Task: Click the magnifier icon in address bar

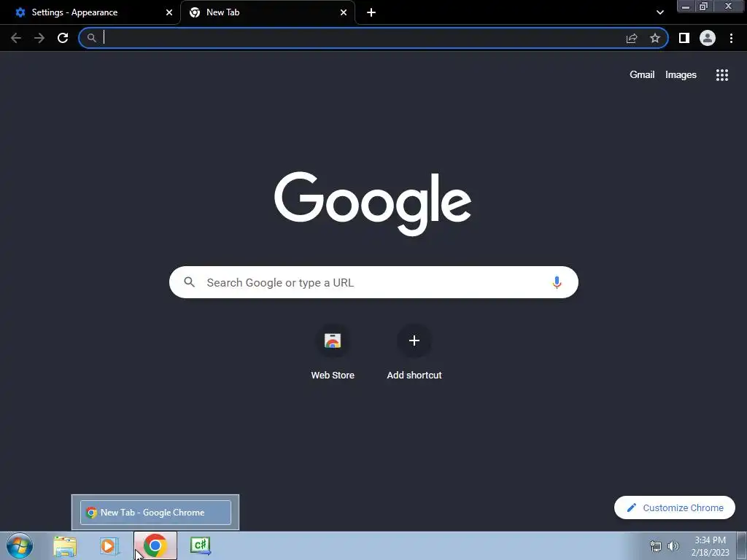Action: click(x=91, y=38)
